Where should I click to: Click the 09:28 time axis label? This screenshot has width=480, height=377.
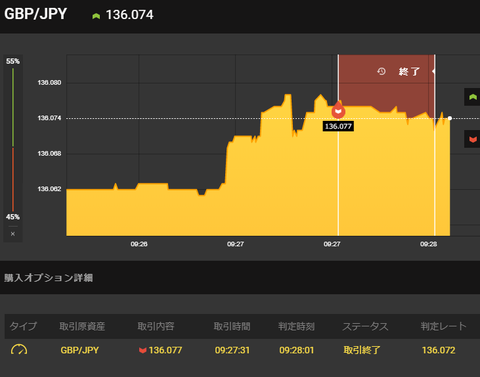click(x=428, y=244)
